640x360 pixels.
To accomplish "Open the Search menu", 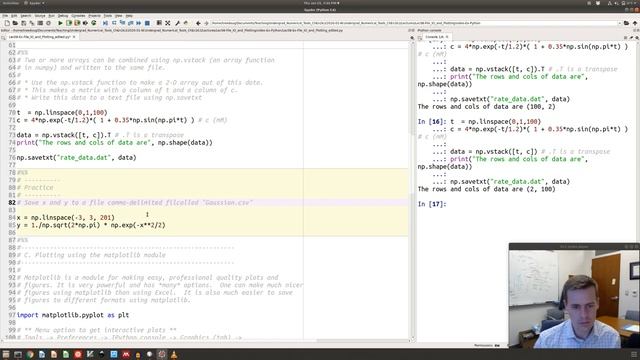I will [26, 16].
